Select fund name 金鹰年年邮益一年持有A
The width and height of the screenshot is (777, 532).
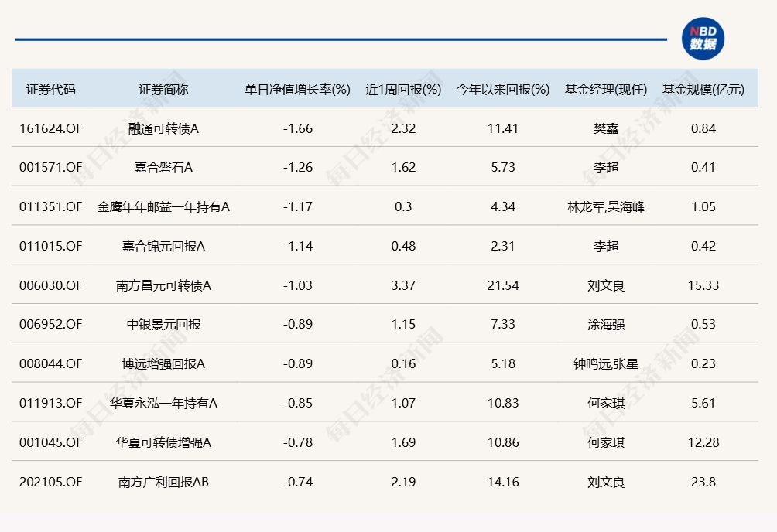pyautogui.click(x=163, y=206)
